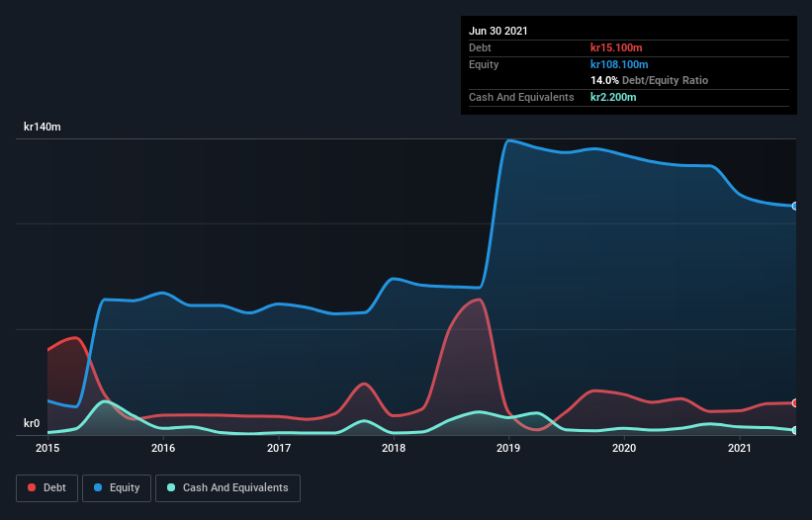Image resolution: width=812 pixels, height=520 pixels.
Task: Select the Cash endpoint marker at Jun 2021
Action: pos(795,430)
